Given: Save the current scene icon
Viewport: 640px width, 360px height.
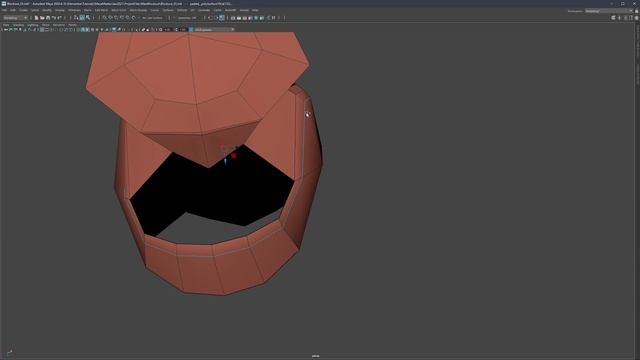Looking at the screenshot, I should (48, 18).
